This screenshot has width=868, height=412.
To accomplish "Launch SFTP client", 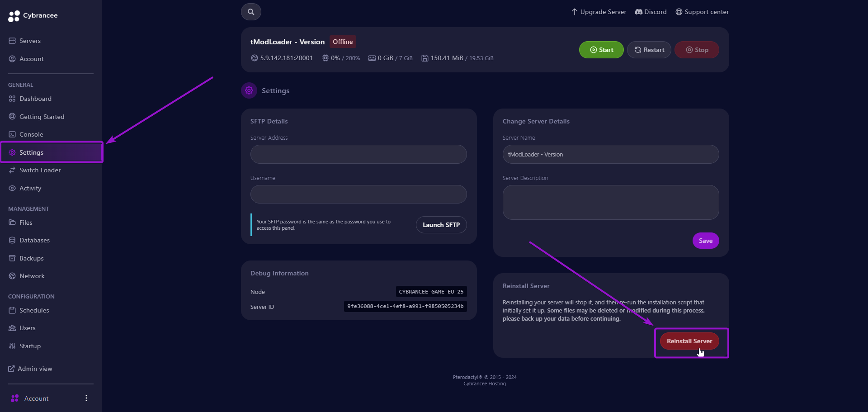I will point(441,225).
